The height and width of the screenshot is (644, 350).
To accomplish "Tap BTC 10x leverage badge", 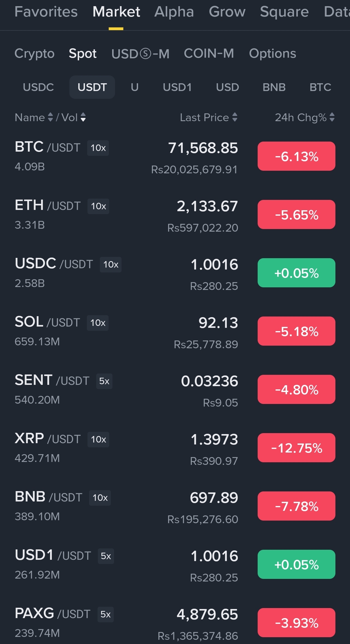I will coord(98,148).
